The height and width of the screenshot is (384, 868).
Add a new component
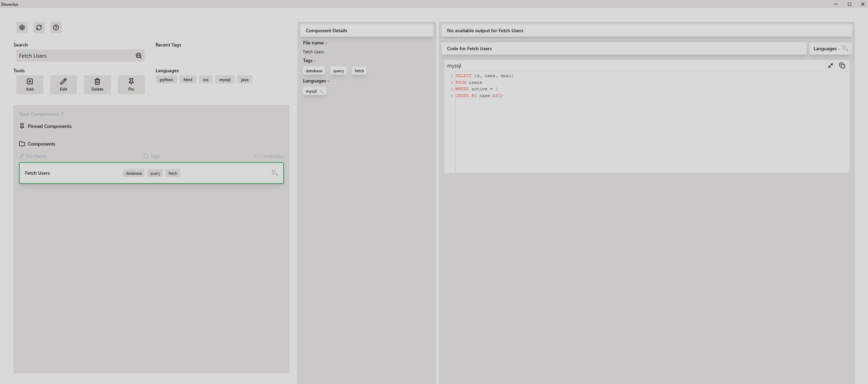click(30, 84)
